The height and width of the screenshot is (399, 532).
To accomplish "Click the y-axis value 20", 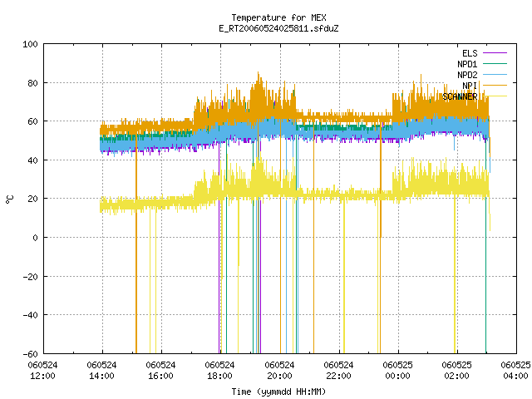I will [x=32, y=199].
